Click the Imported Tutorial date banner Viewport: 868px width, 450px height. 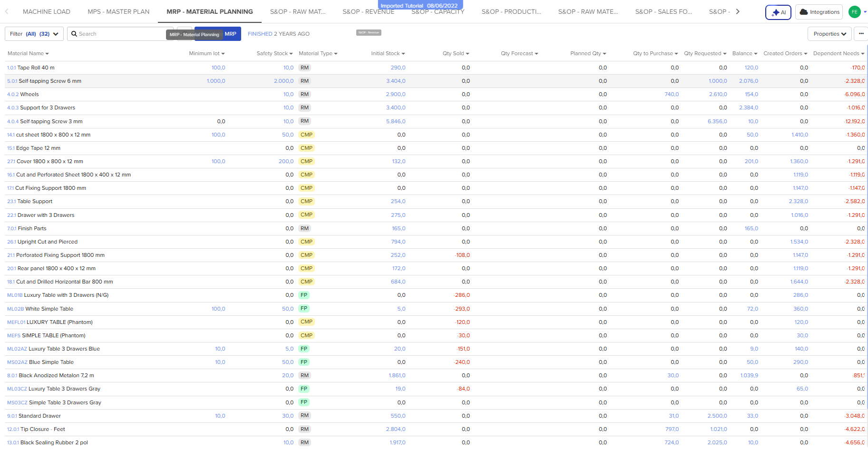pyautogui.click(x=419, y=4)
